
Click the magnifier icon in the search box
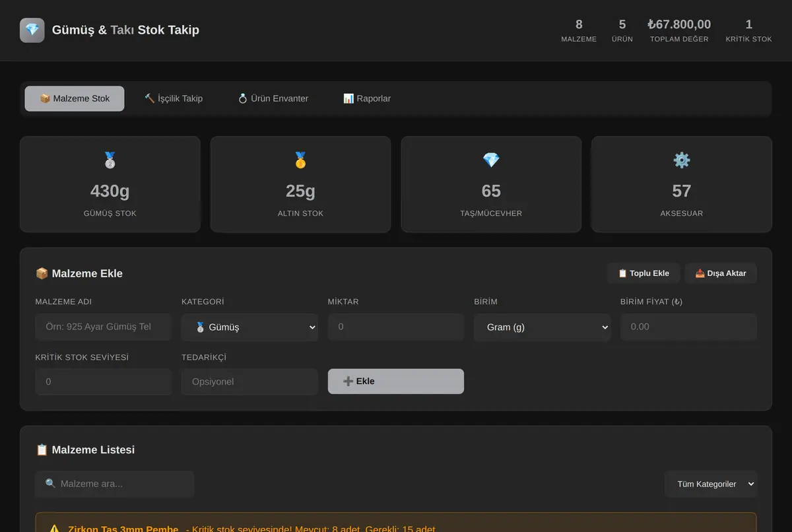50,484
